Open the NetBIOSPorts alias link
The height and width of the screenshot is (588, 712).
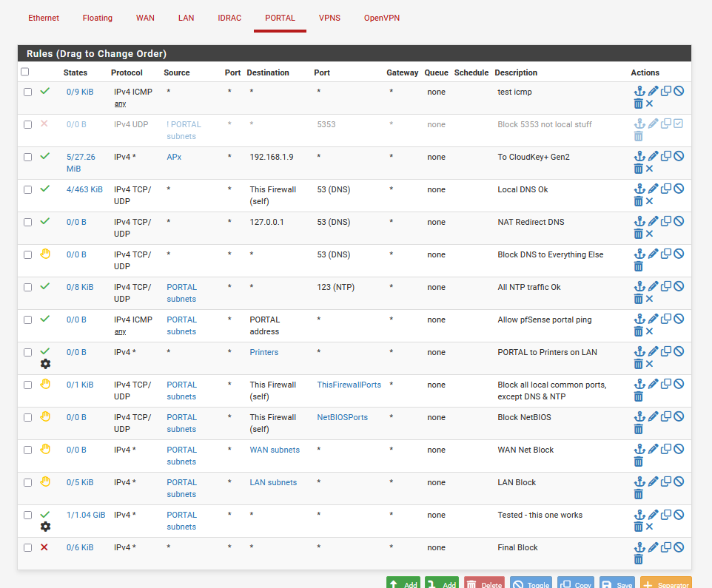(343, 417)
